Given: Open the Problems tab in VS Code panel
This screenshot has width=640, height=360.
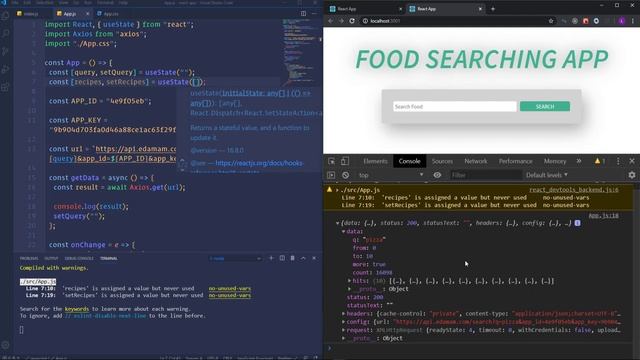Looking at the screenshot, I should (29, 258).
